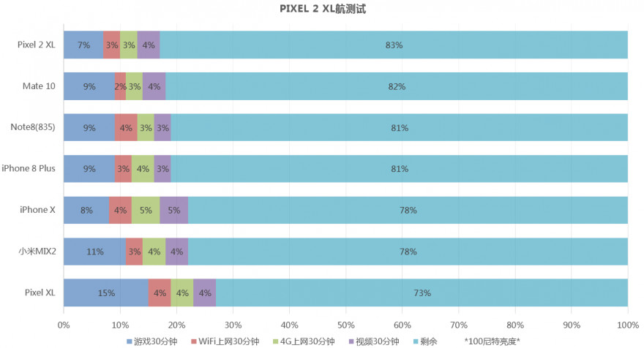
Task: Click the purple 视频30分钟 legend swatch
Action: (x=349, y=341)
